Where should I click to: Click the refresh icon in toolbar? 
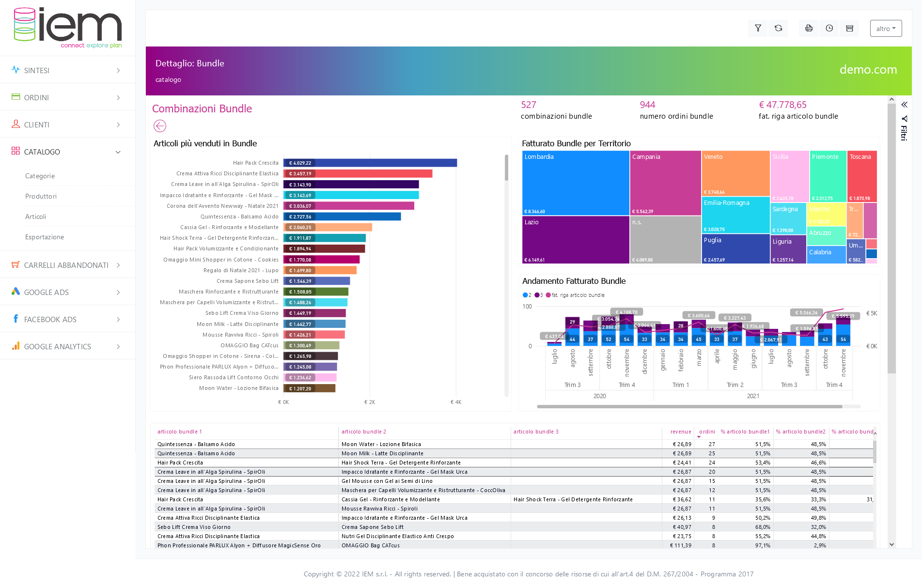[x=778, y=29]
